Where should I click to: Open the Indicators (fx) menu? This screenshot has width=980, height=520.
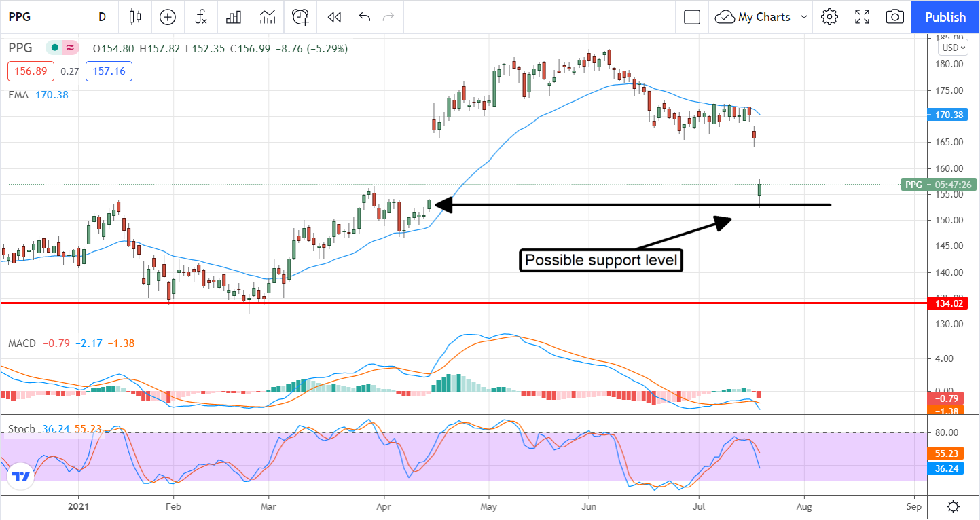point(201,17)
